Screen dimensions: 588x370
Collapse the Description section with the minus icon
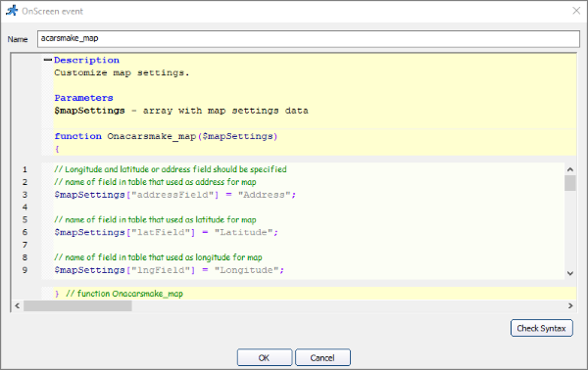coord(48,60)
